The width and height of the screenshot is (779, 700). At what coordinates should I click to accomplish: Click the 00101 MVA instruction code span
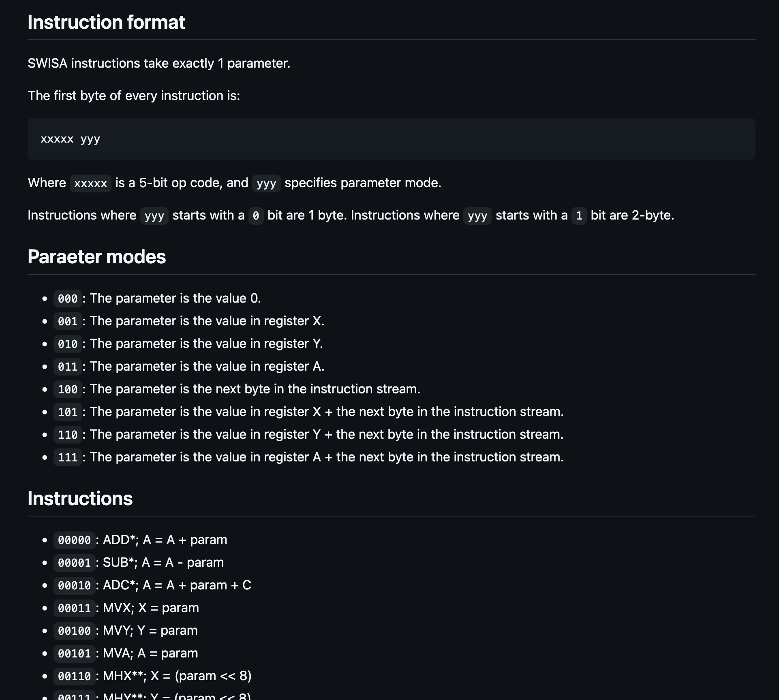[74, 654]
